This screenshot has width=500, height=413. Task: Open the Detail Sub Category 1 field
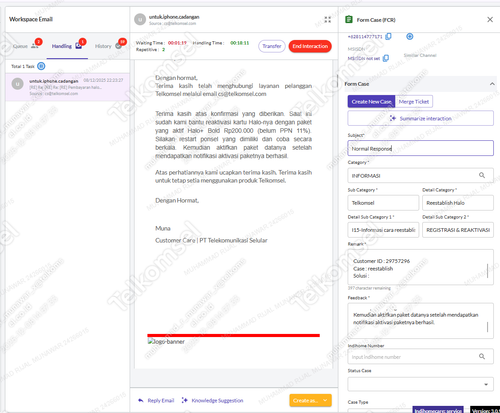(383, 230)
